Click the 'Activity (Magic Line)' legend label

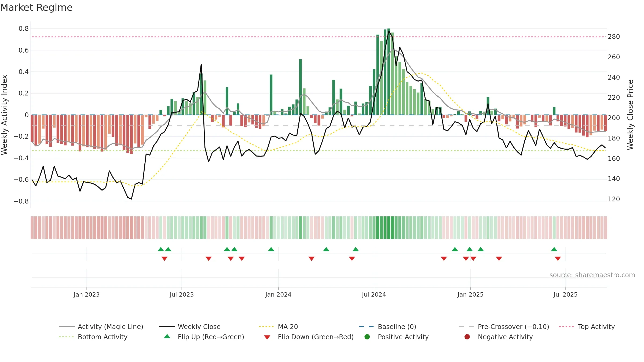[x=111, y=327]
